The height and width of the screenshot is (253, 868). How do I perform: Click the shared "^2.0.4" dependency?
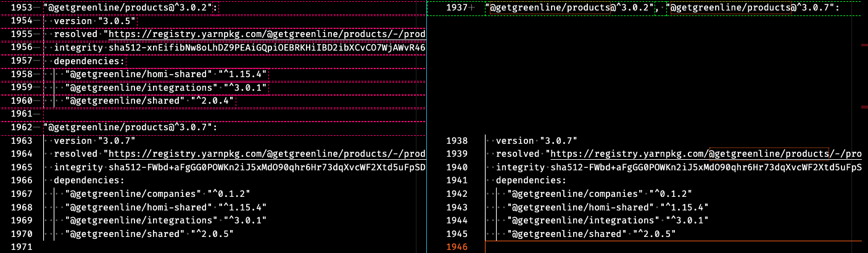coord(150,101)
